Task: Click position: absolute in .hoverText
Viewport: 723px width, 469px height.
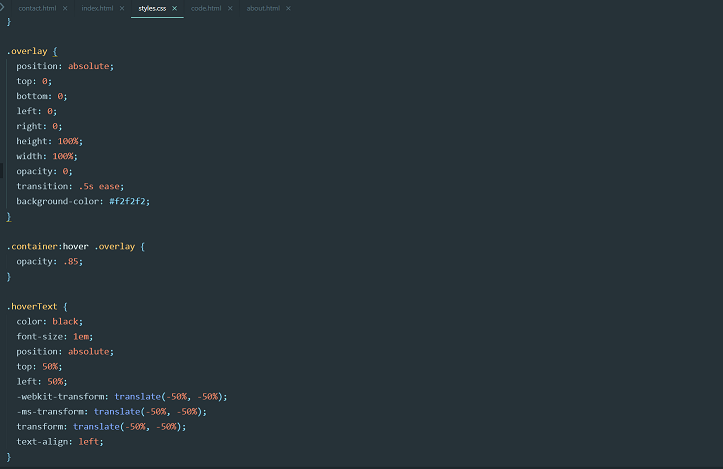Action: [x=65, y=351]
